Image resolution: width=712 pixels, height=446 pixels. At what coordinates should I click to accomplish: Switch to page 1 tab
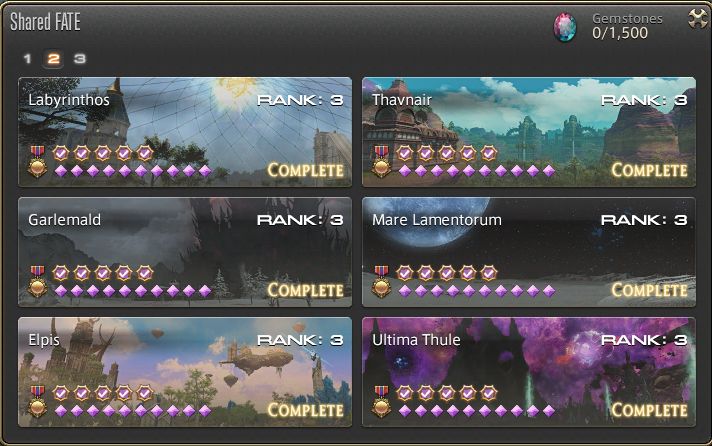pyautogui.click(x=27, y=58)
